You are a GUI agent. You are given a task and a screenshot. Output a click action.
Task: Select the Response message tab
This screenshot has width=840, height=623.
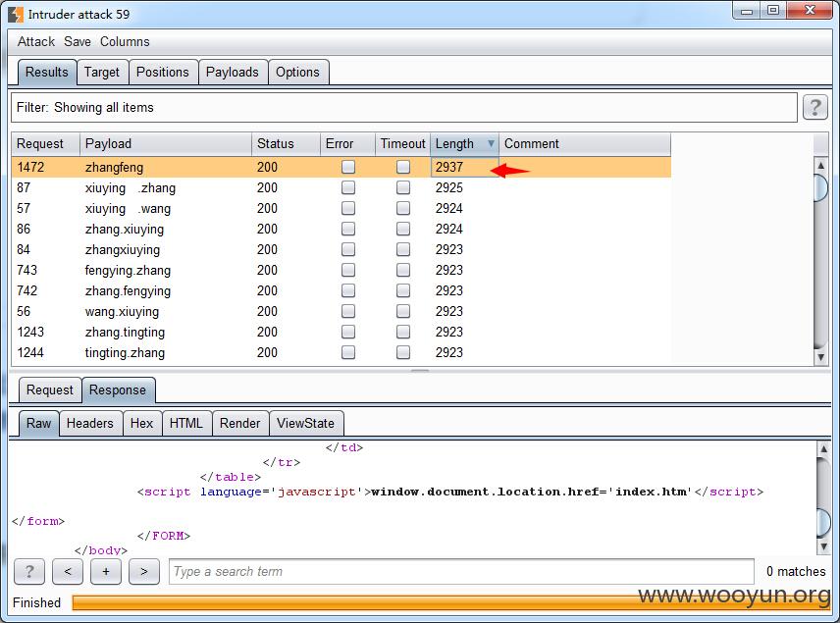click(x=118, y=389)
